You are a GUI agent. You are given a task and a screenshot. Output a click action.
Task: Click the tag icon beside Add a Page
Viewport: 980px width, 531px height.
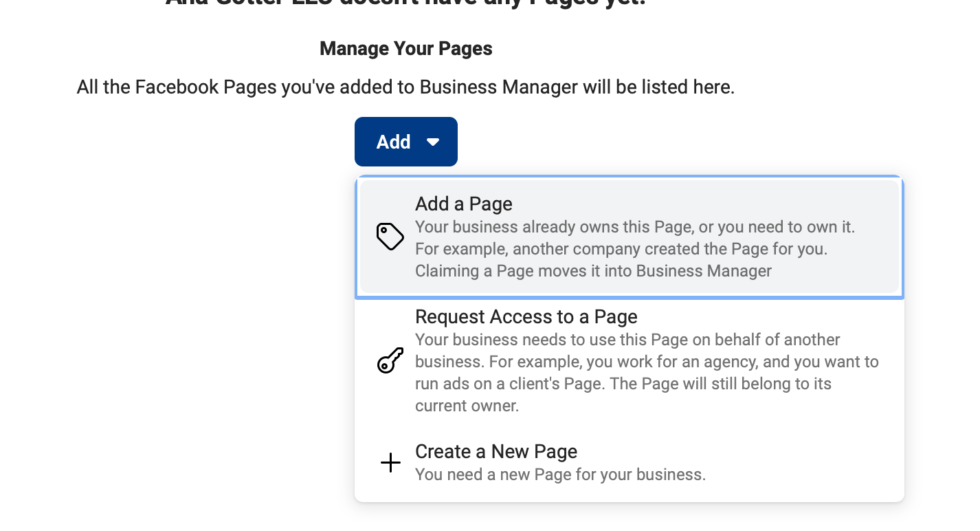click(390, 237)
